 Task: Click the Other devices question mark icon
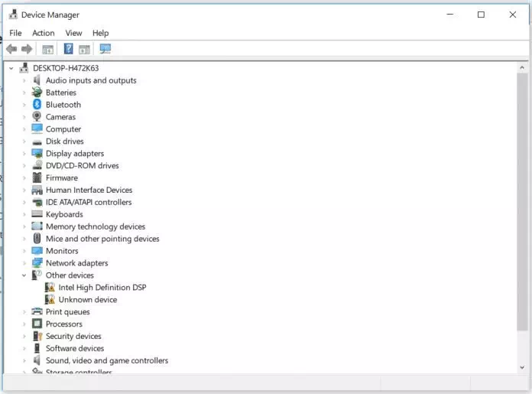point(37,275)
